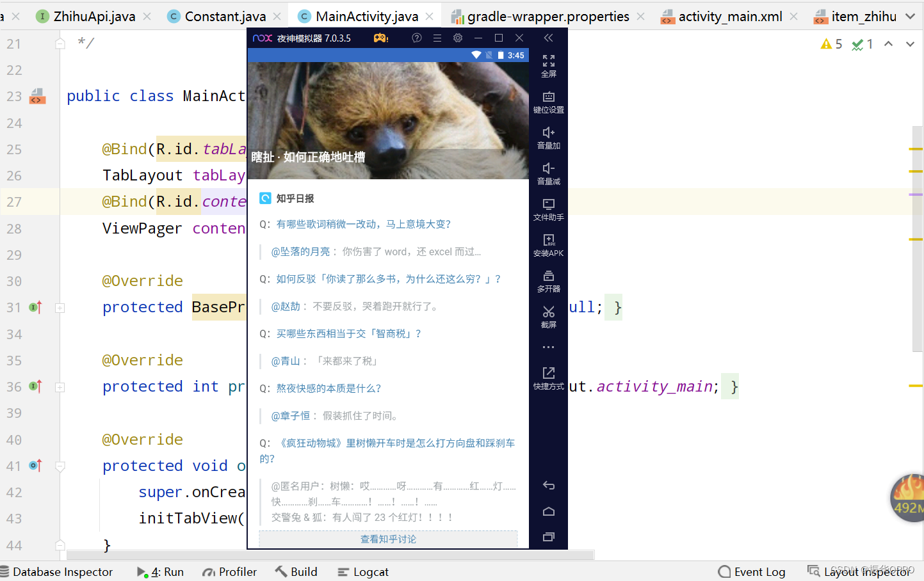Collapse the comment block ending at line 21
This screenshot has height=581, width=924.
(60, 44)
